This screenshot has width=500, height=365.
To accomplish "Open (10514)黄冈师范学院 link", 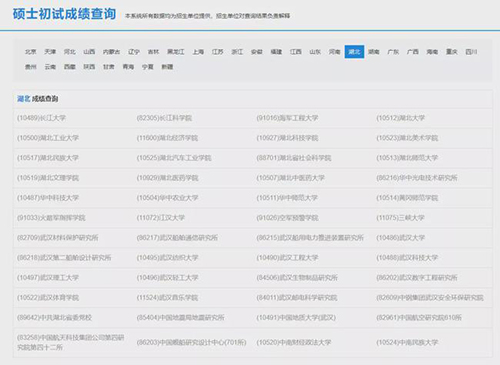I will (x=407, y=198).
